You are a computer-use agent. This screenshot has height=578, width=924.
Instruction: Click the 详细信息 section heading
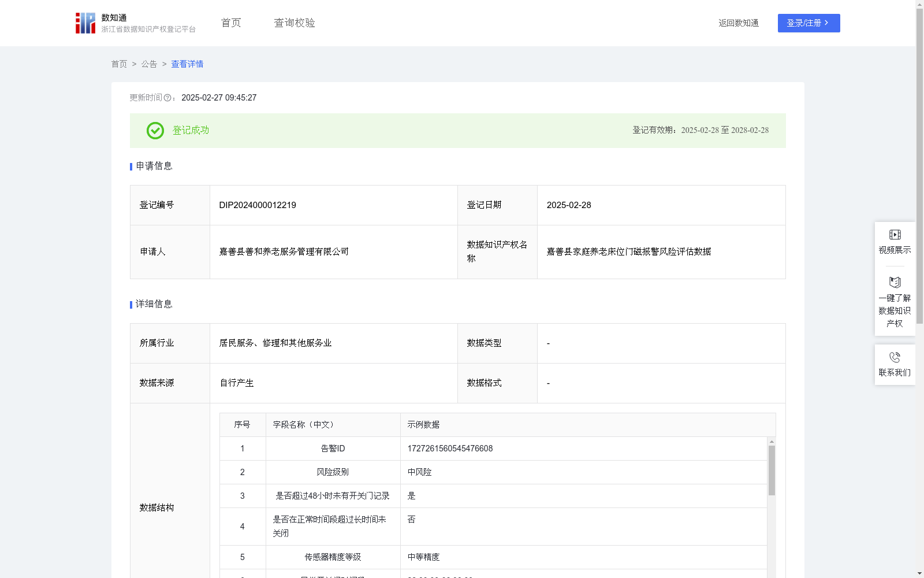[x=154, y=305]
